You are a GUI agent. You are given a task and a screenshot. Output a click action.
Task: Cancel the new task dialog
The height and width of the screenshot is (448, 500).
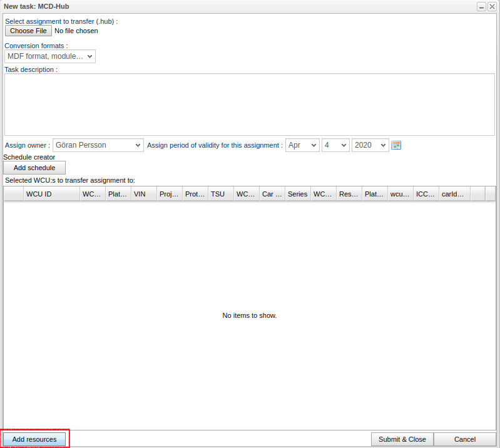464,439
